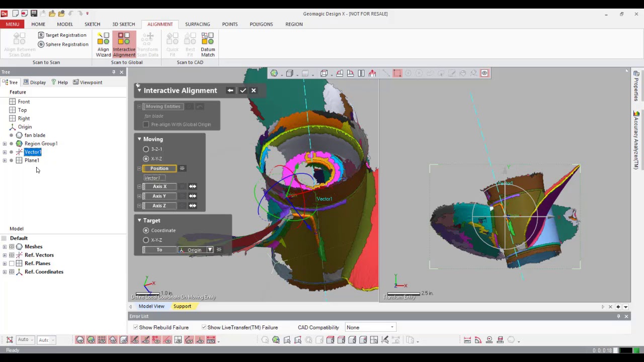Click the Axis Z selection button
Viewport: 644px width, 362px height.
pyautogui.click(x=159, y=206)
